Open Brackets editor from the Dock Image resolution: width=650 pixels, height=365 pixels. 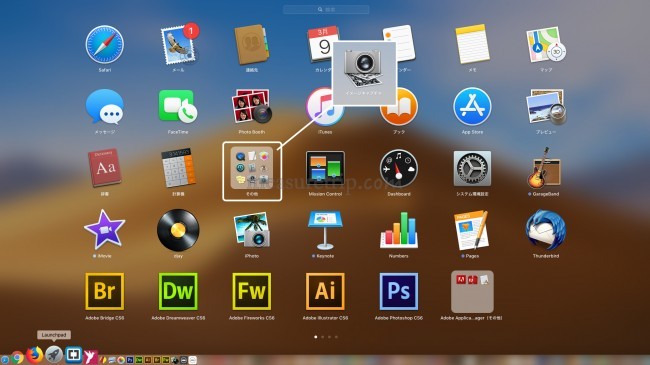(73, 355)
